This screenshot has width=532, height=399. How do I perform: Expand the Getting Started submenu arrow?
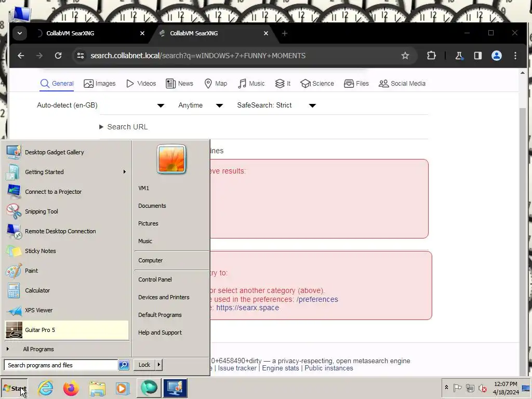tap(125, 172)
